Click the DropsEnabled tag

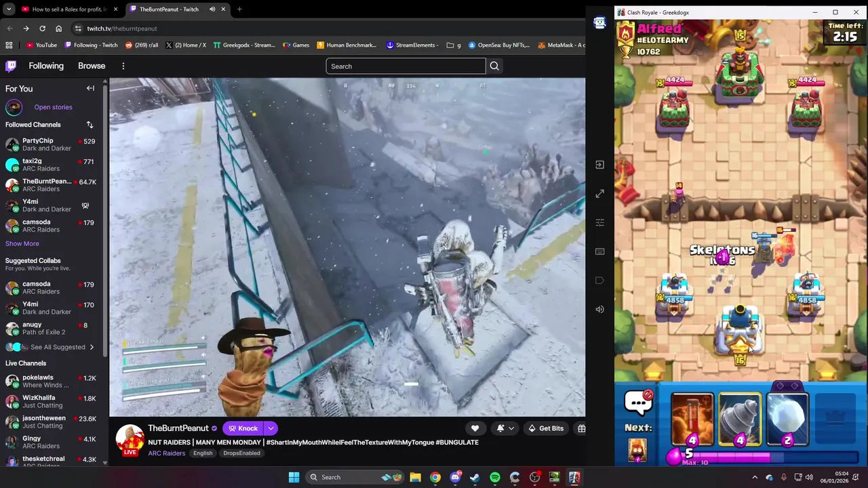[241, 453]
